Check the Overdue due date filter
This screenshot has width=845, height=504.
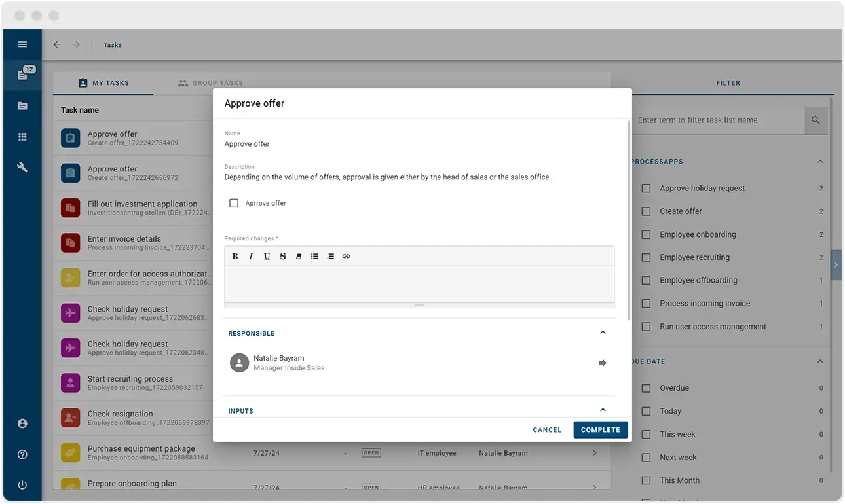(646, 388)
